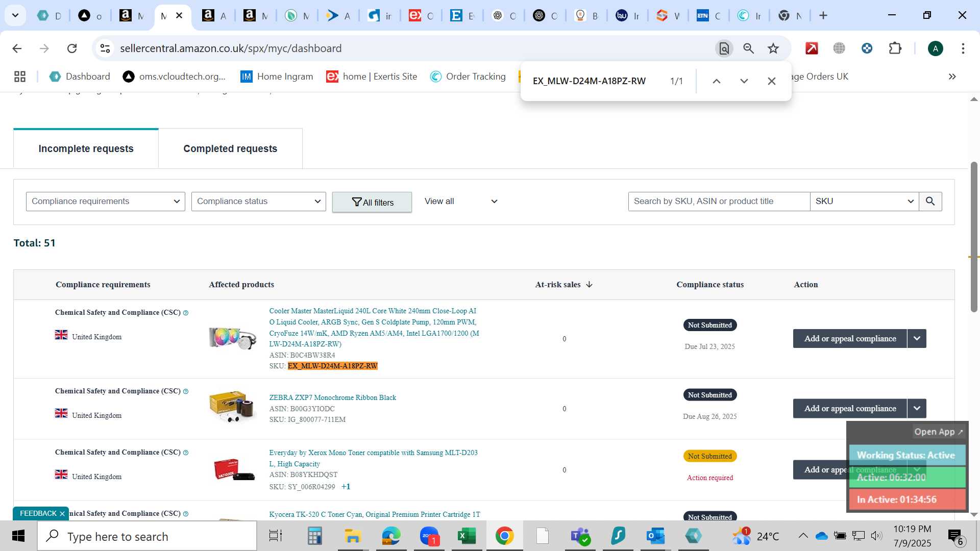Open Home Ingram bookmark
This screenshot has height=551, width=980.
point(277,77)
